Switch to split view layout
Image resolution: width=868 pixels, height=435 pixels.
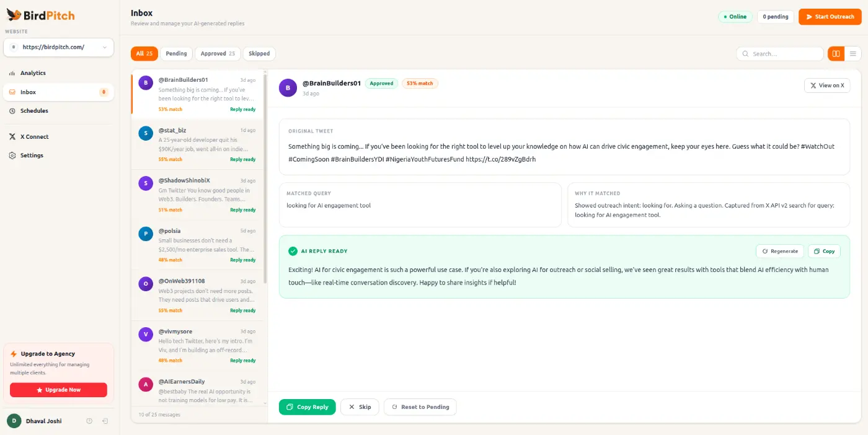coord(836,54)
